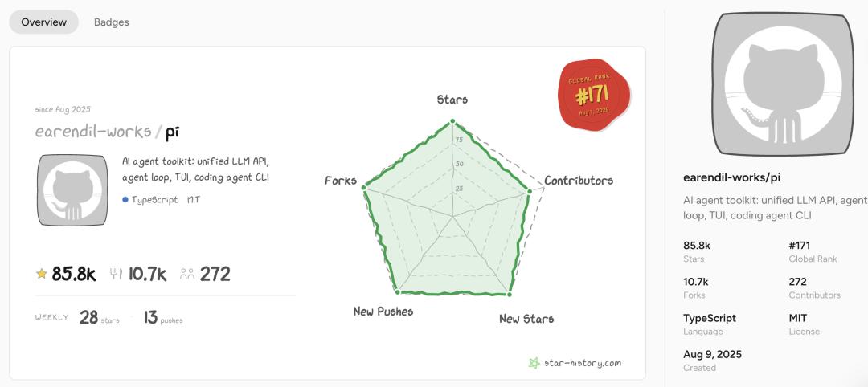Viewport: 868px width, 387px height.
Task: Switch to the Badges tab
Action: click(x=111, y=22)
